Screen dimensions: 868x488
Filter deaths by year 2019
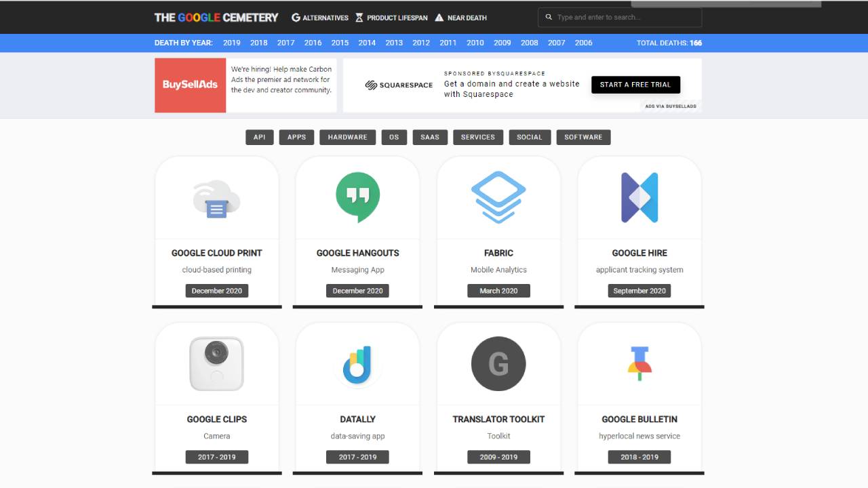coord(232,43)
